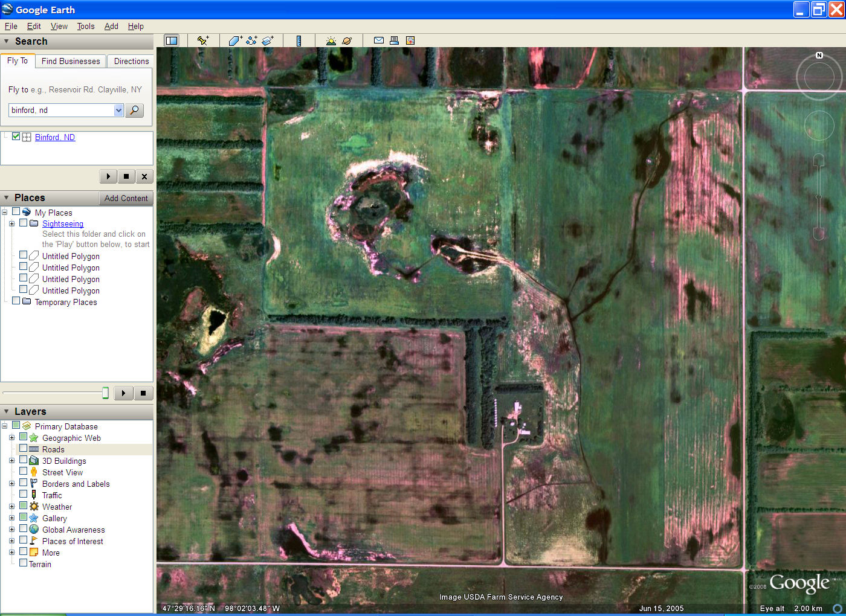Expand the Gallery layer node

pyautogui.click(x=11, y=518)
